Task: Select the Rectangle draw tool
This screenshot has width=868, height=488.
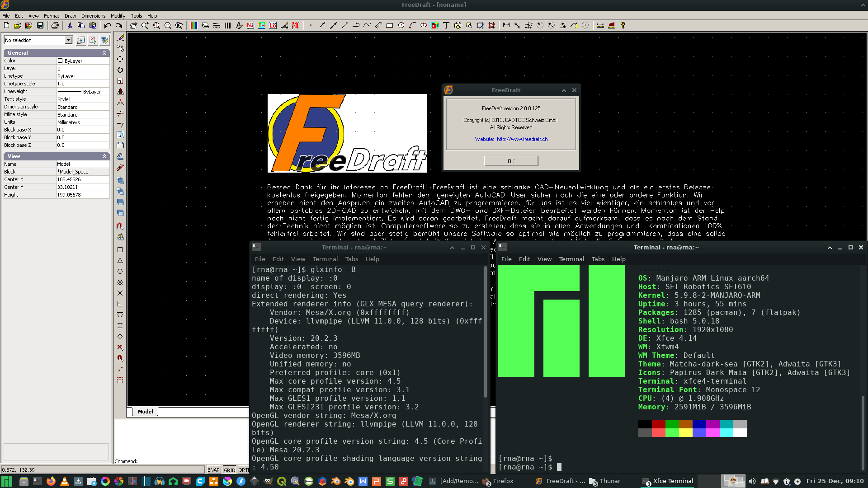Action: (390, 25)
